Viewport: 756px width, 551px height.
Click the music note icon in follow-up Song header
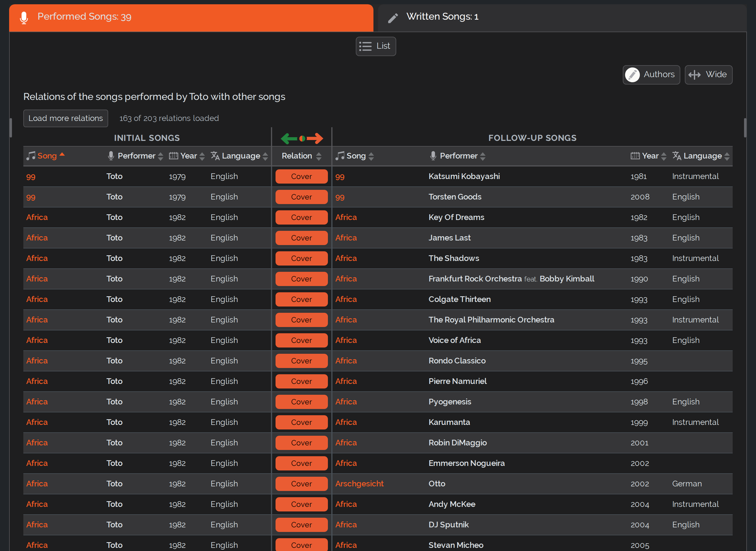(x=340, y=156)
